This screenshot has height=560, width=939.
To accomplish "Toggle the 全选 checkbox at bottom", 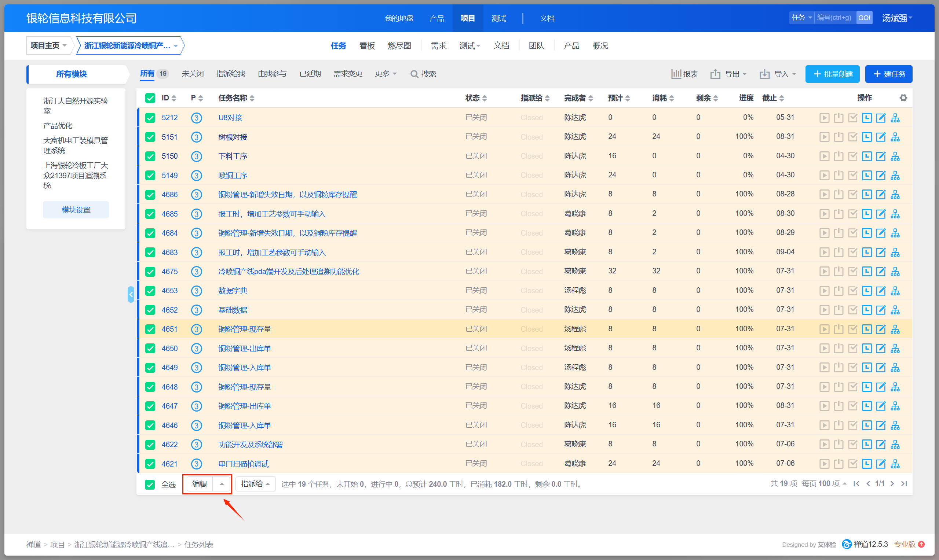I will (150, 485).
